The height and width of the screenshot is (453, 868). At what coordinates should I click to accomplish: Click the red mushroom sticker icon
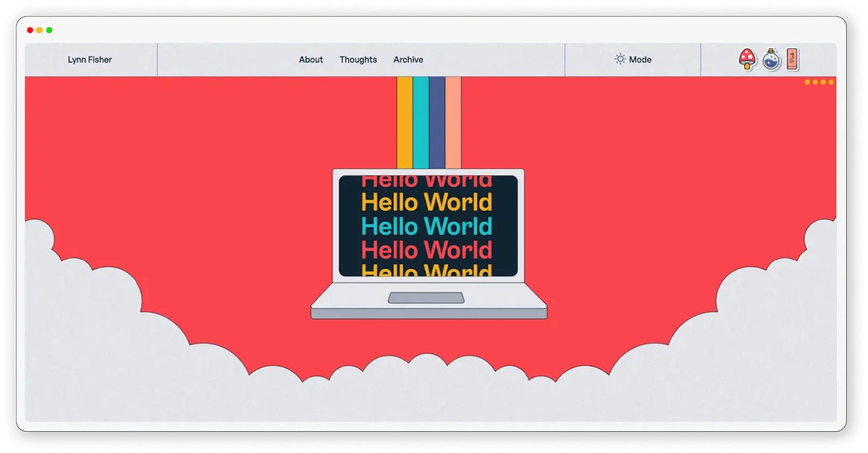tap(747, 59)
